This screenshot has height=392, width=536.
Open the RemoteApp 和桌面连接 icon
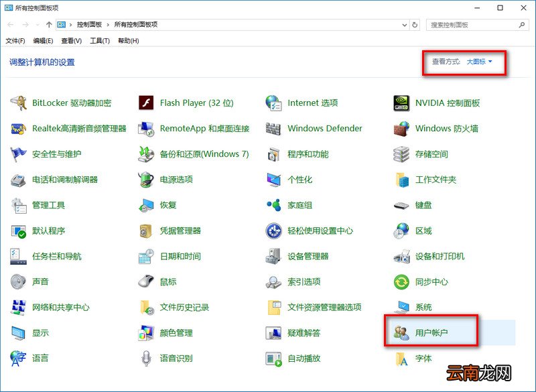[x=146, y=129]
